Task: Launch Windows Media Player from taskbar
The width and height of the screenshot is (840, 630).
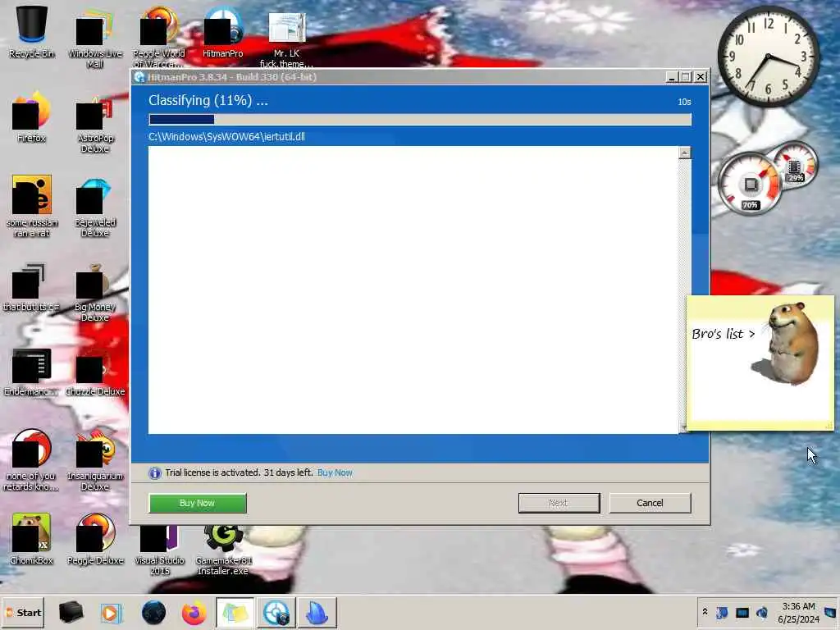Action: (x=111, y=612)
